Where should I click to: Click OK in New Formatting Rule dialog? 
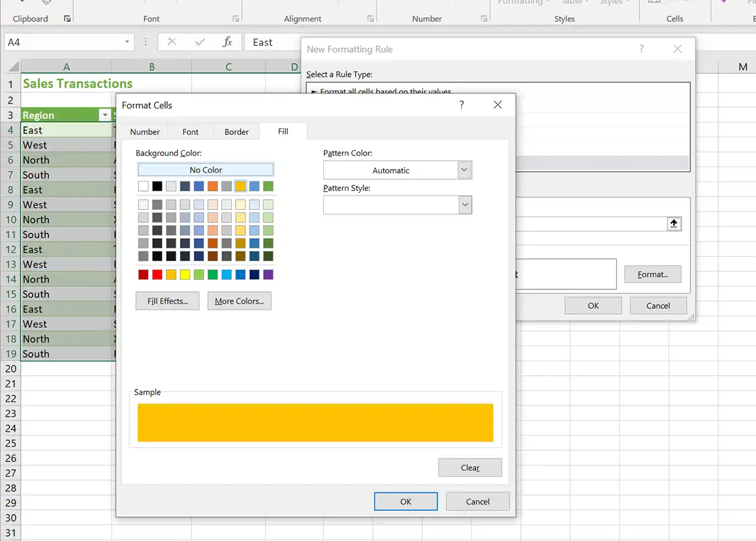coord(593,305)
